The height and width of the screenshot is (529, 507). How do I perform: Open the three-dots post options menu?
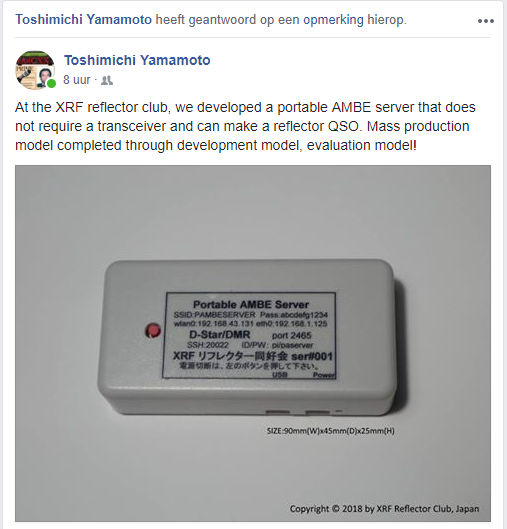click(485, 21)
